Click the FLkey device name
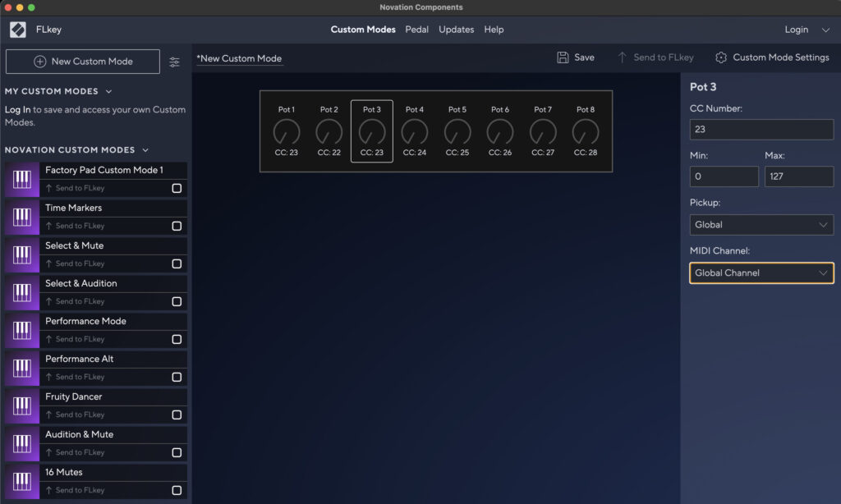The image size is (841, 504). click(x=48, y=30)
